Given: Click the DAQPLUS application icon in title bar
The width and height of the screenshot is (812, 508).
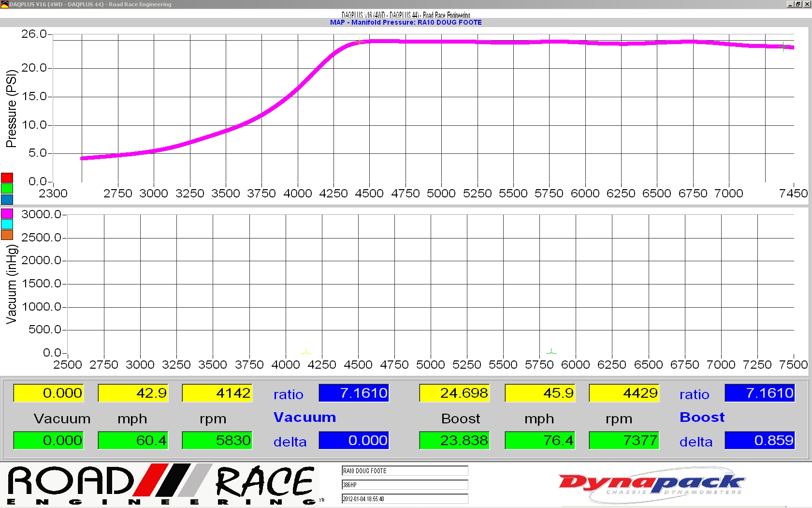Looking at the screenshot, I should tap(4, 4).
